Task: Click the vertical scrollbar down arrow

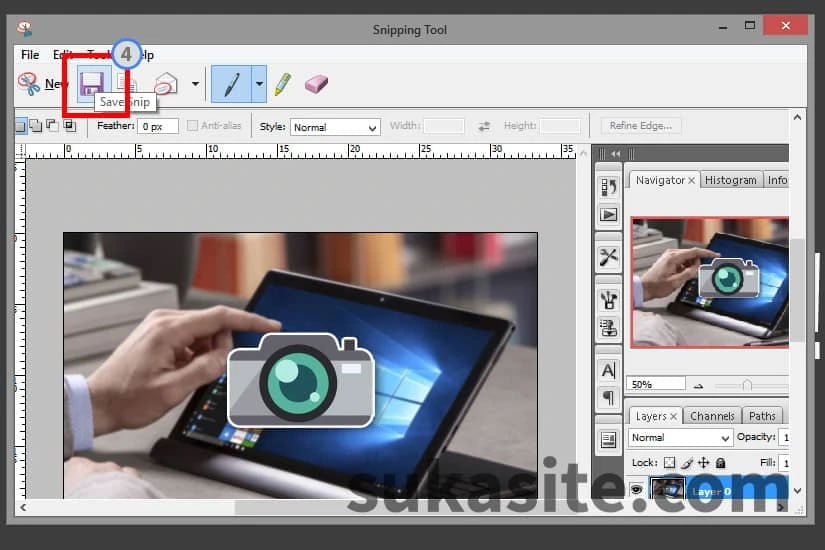Action: tap(798, 491)
